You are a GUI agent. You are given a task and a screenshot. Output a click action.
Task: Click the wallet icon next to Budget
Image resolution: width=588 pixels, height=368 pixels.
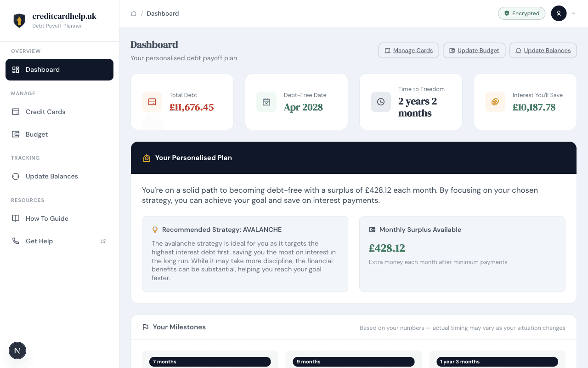[16, 134]
